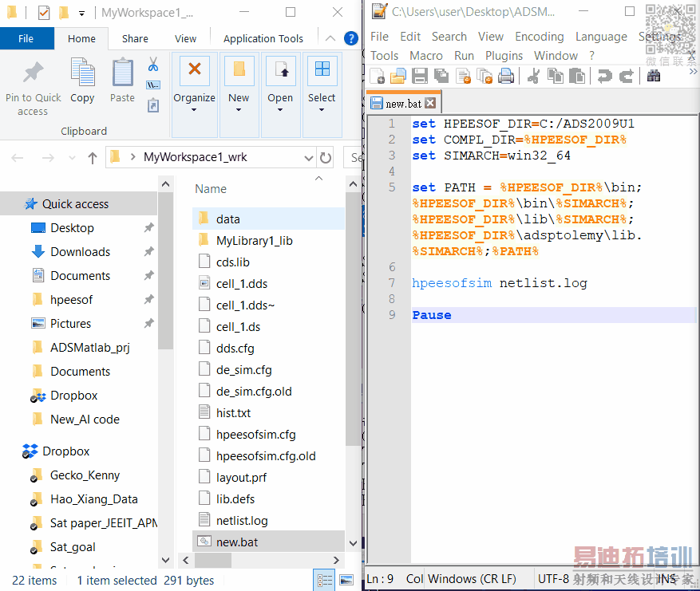Image resolution: width=700 pixels, height=591 pixels.
Task: Switch to the View ribbon tab
Action: coord(185,38)
